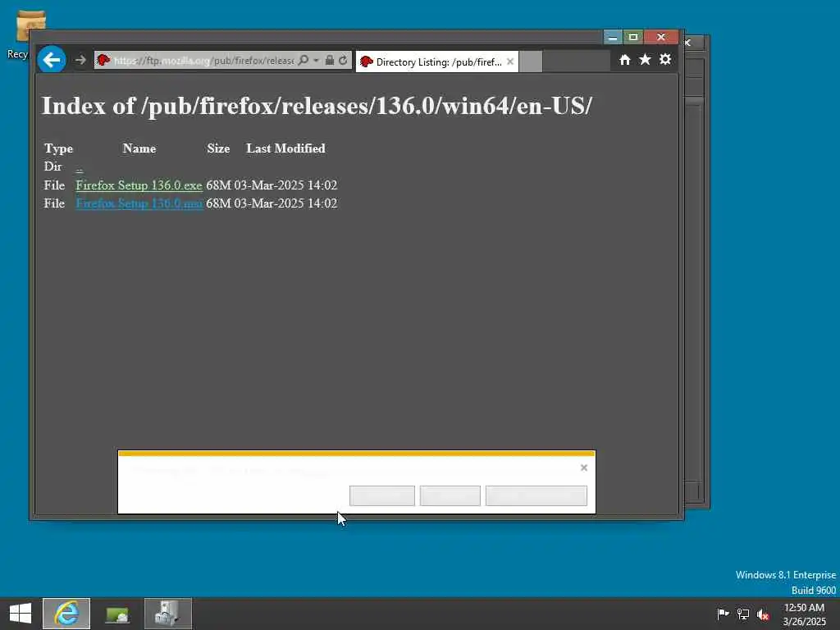Go back with the blue Back arrow
This screenshot has height=630, width=840.
[52, 59]
